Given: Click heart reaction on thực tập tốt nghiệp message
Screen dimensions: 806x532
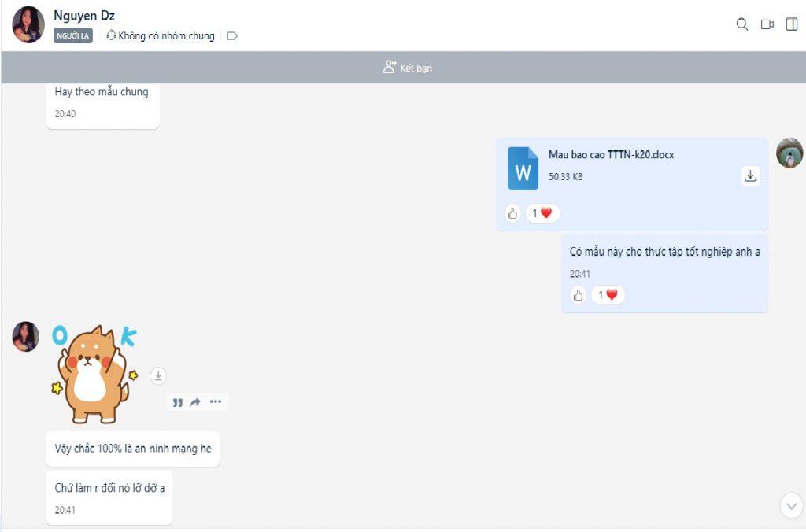Looking at the screenshot, I should [x=608, y=295].
